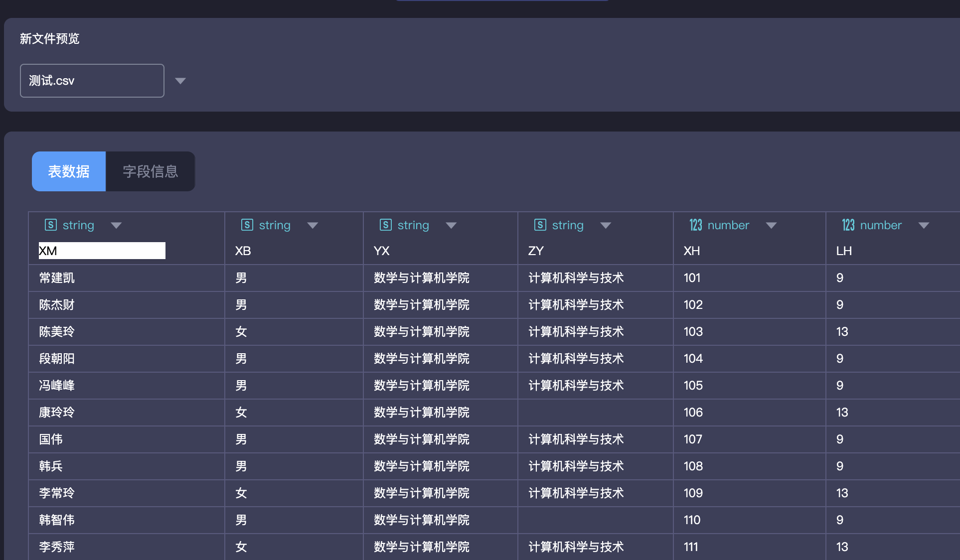Viewport: 960px width, 560px height.
Task: Click the string type label above ZY
Action: pos(568,225)
